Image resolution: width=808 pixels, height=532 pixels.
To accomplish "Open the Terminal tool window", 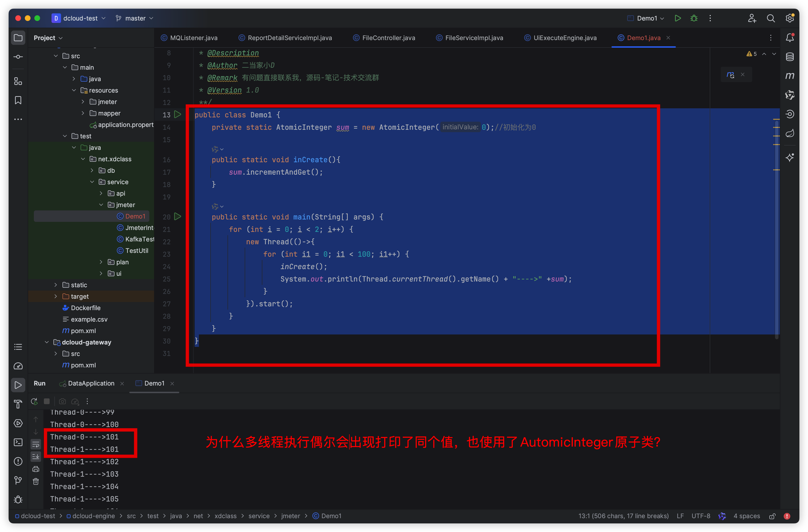I will pos(18,442).
